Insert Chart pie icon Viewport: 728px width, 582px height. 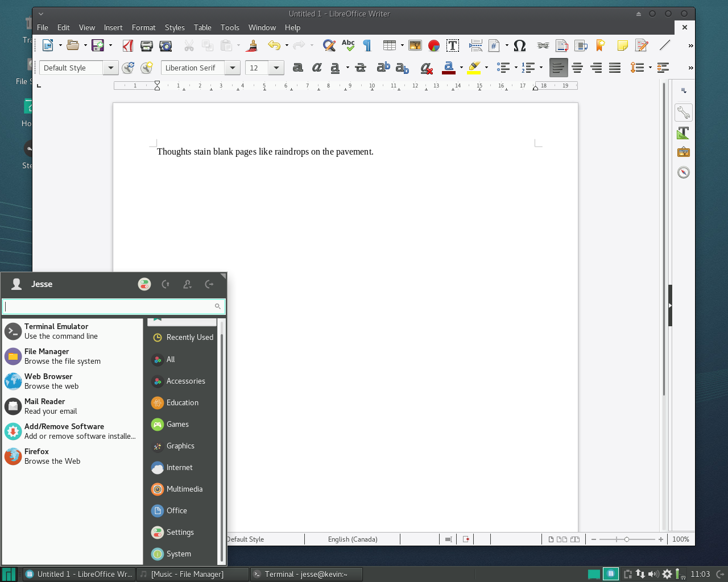pos(434,45)
